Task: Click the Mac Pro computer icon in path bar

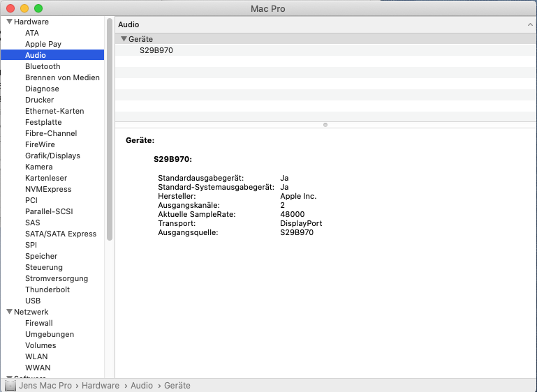Action: 10,386
